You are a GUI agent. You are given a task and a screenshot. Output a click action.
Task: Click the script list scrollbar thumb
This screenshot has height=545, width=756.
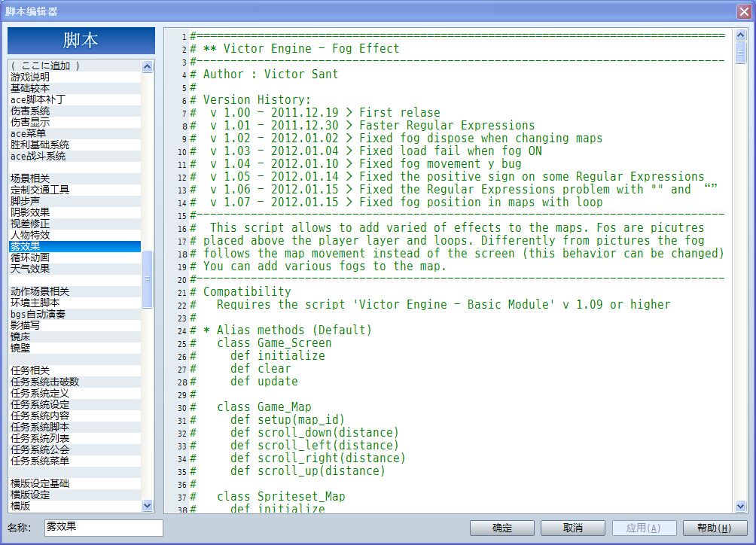(148, 279)
